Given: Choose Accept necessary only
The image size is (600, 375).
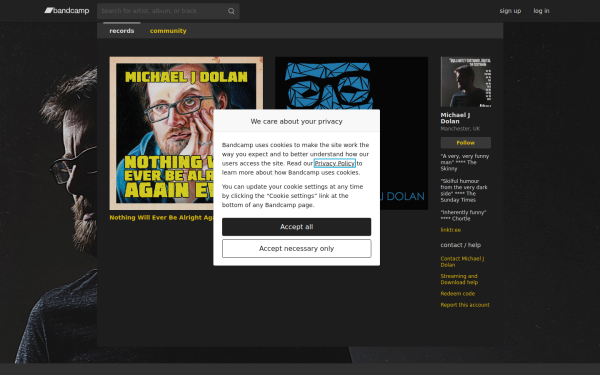Looking at the screenshot, I should click(x=297, y=249).
